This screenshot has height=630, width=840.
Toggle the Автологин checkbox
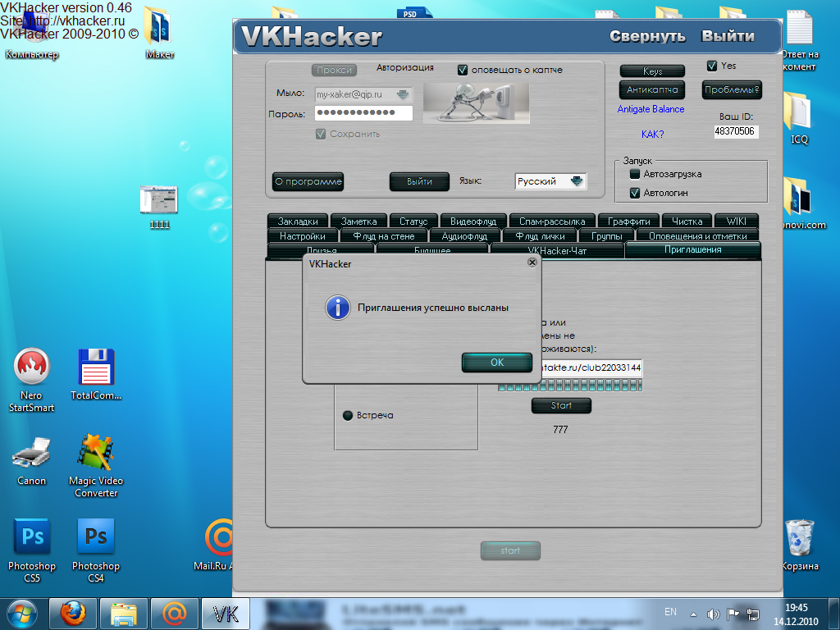[x=635, y=192]
